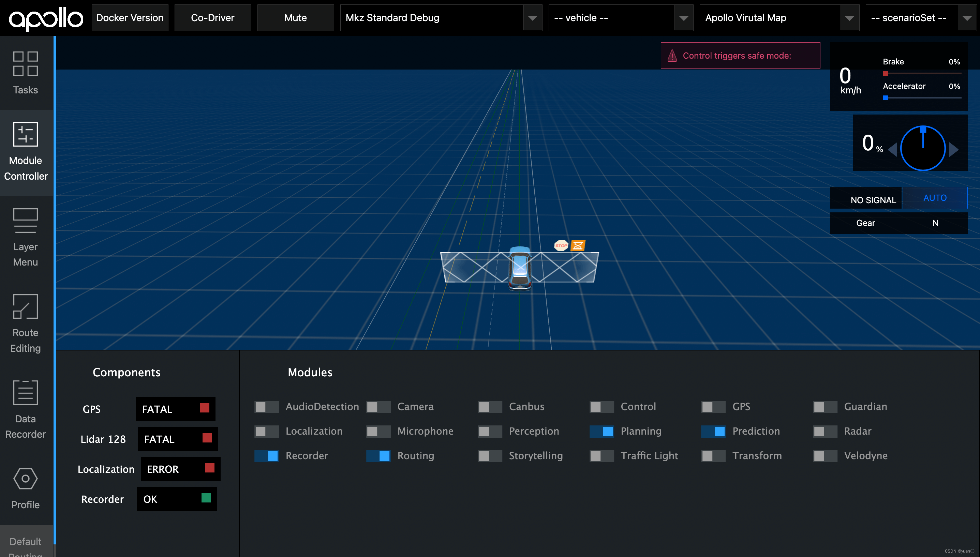Open the Layer Menu icon

[x=25, y=220]
